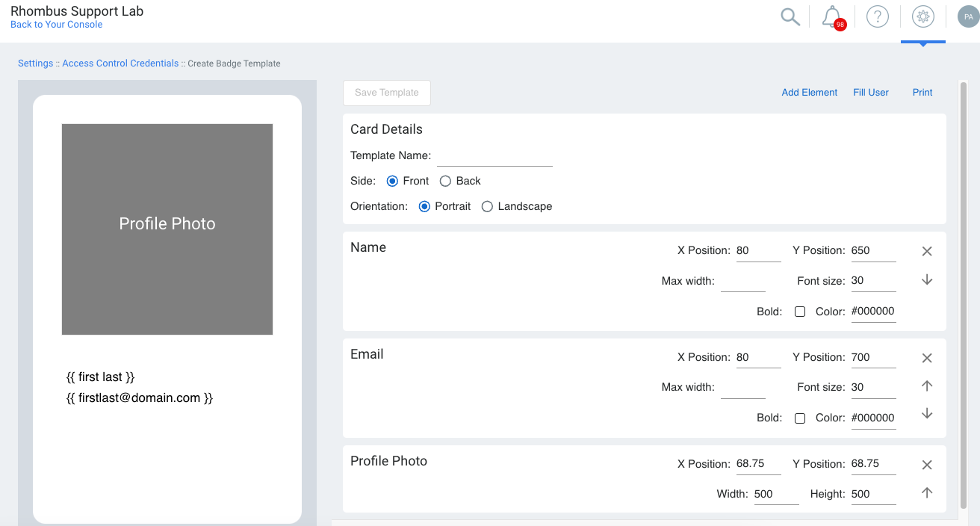The image size is (980, 526).
Task: Open notifications showing 98 alerts
Action: tap(831, 16)
